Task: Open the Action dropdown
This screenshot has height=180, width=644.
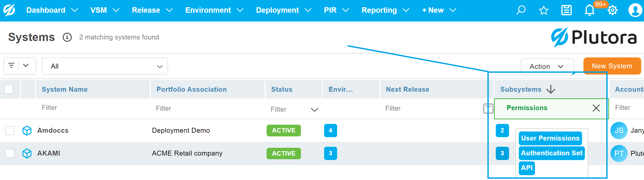Action: click(547, 66)
